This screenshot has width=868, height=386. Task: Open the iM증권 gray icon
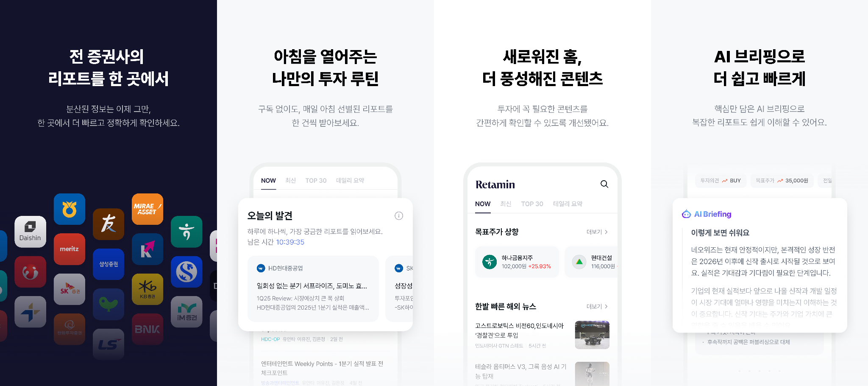pyautogui.click(x=186, y=312)
